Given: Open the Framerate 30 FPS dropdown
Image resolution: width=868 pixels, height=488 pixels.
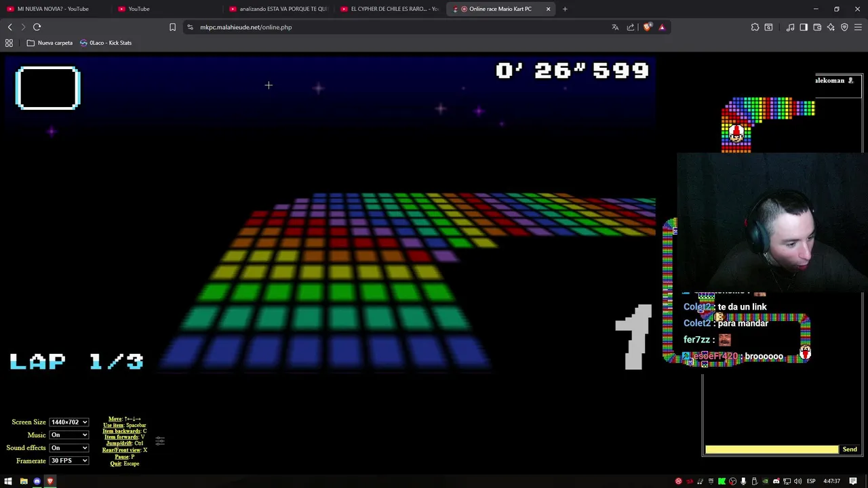Looking at the screenshot, I should click(69, 461).
